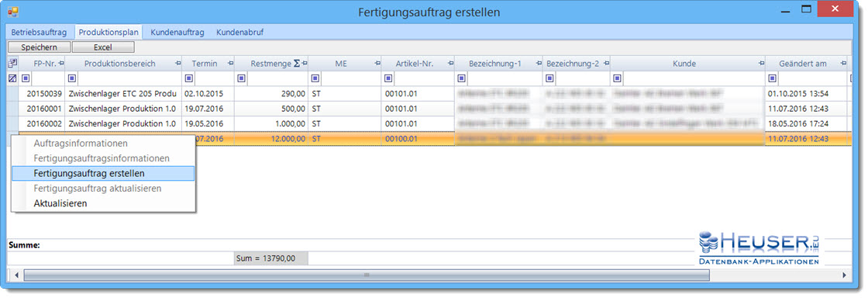
Task: Click the scrollbar right arrow
Action: (844, 275)
